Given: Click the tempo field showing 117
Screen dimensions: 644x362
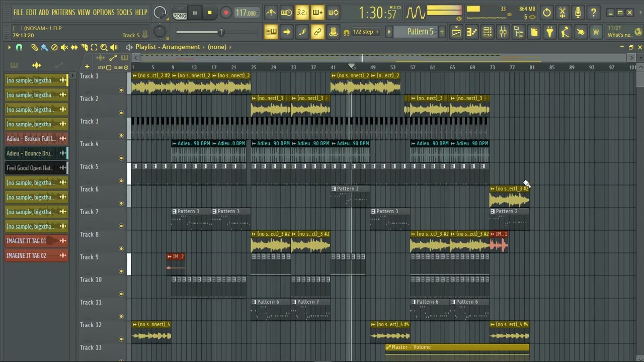Looking at the screenshot, I should pos(246,13).
